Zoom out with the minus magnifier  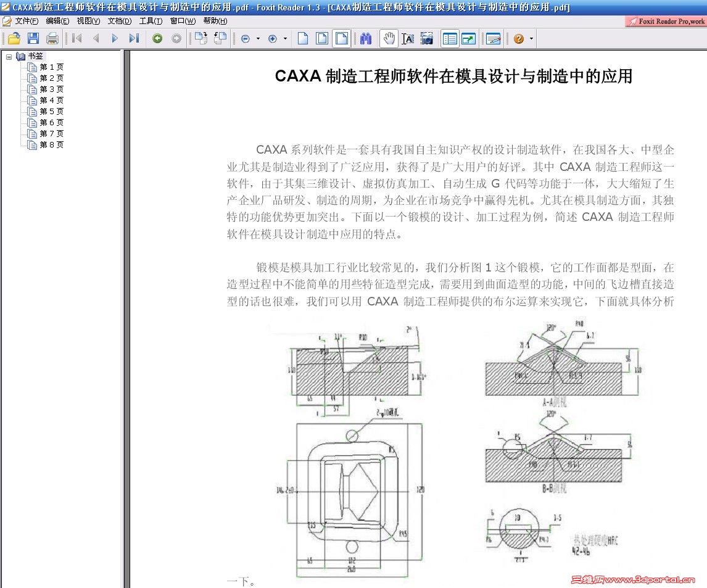click(x=246, y=39)
